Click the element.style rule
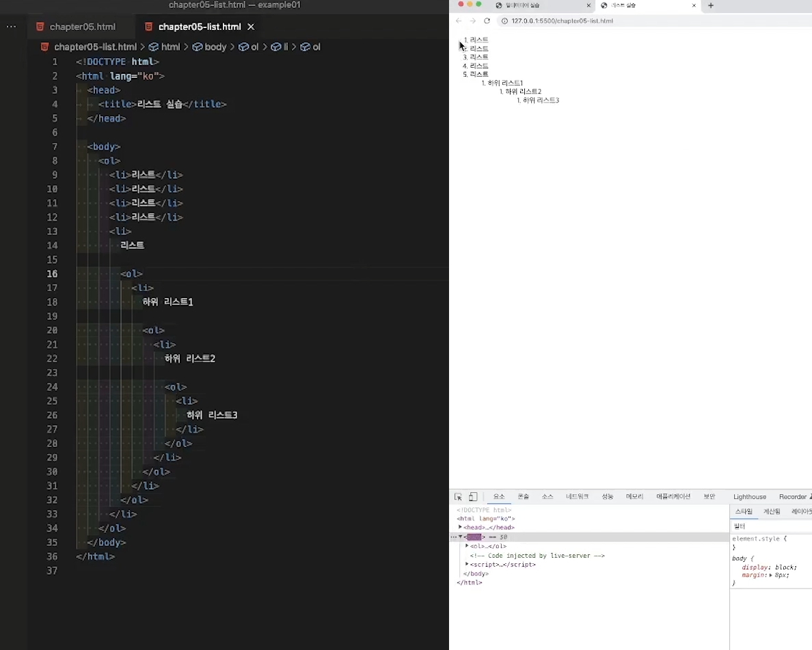 (x=759, y=539)
